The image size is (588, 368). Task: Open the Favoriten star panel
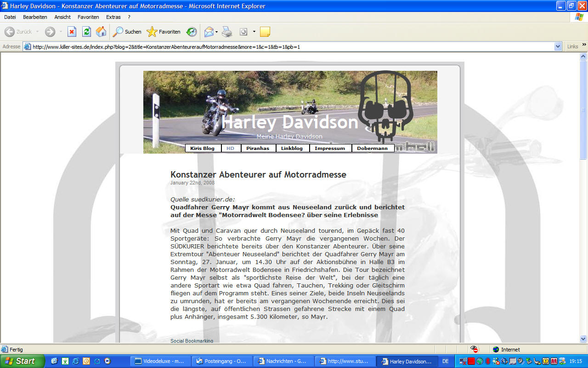pyautogui.click(x=164, y=32)
